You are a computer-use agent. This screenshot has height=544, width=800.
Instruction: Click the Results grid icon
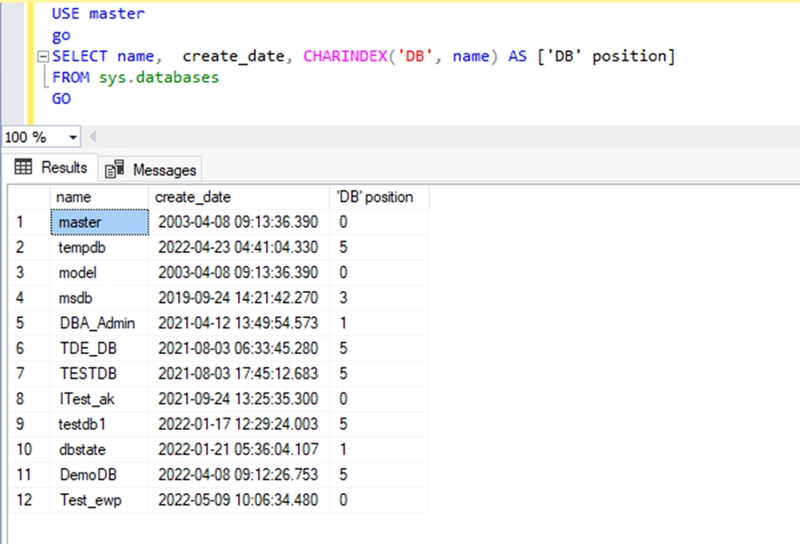(x=23, y=167)
